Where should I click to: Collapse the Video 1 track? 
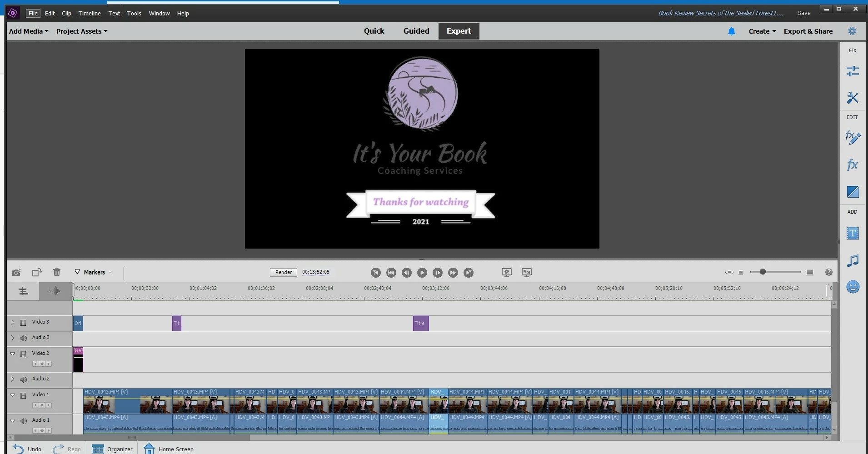point(13,395)
